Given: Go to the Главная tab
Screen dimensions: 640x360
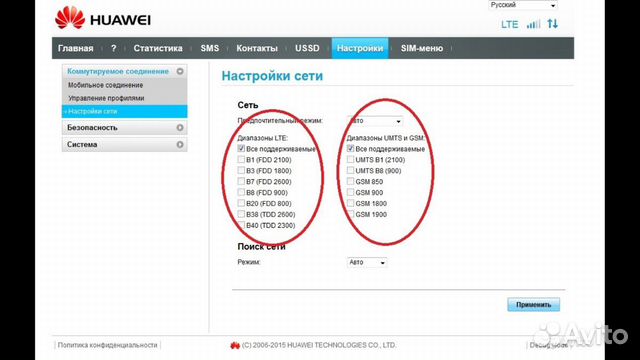Looking at the screenshot, I should tap(76, 48).
